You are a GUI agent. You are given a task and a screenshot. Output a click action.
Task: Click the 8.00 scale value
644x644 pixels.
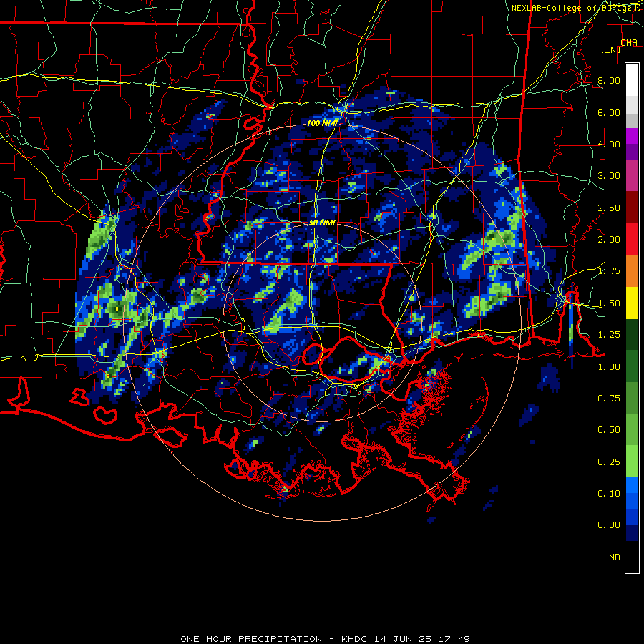pos(609,80)
